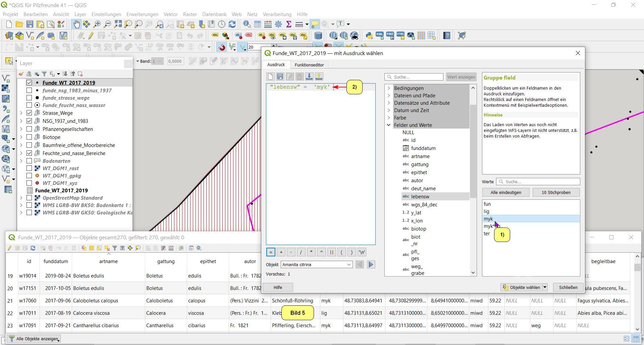
Task: Uncheck the Strasse_Wege layer checkbox
Action: click(29, 113)
